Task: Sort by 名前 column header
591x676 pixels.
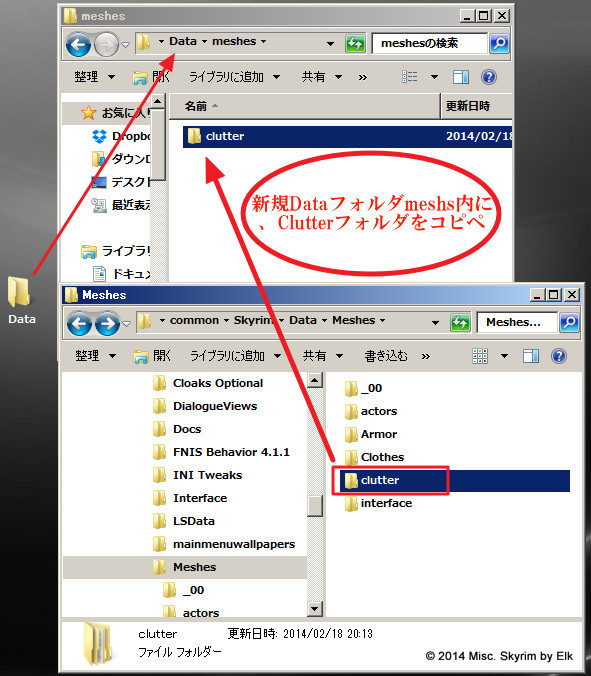Action: [304, 106]
